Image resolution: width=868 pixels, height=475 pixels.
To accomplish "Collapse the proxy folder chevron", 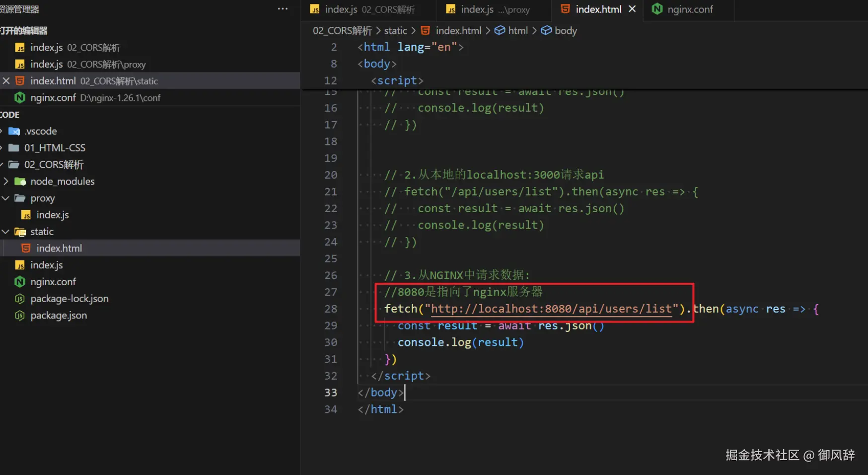I will pos(6,198).
